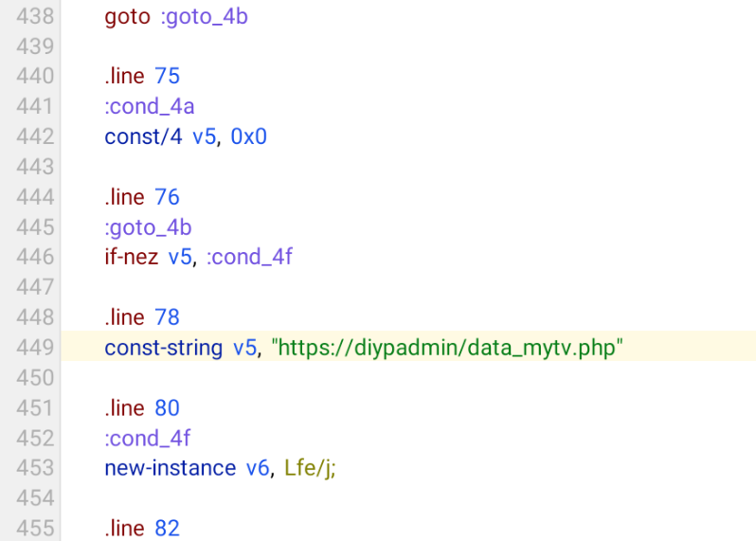The width and height of the screenshot is (756, 541).
Task: Click :goto_4b label on line 445
Action: (x=148, y=228)
